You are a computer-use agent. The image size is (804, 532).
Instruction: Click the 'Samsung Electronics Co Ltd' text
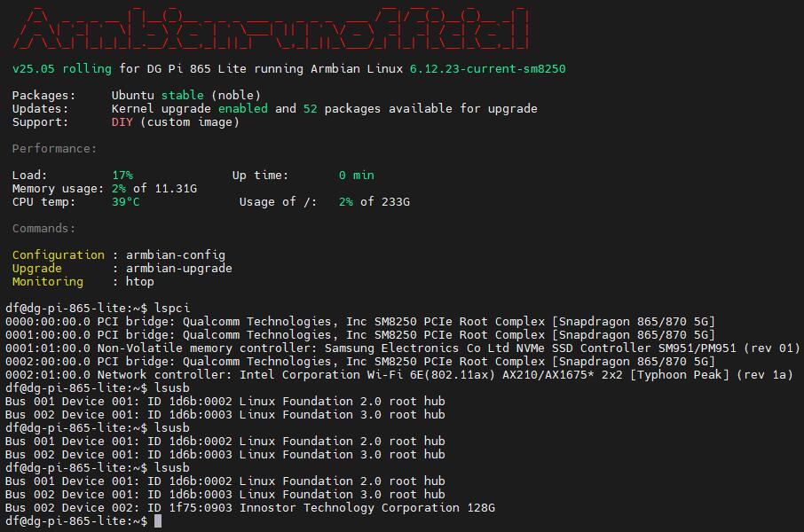(x=416, y=348)
